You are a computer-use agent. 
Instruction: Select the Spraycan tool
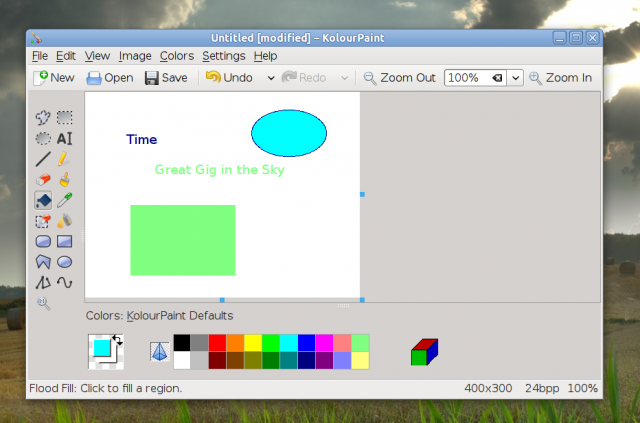pos(64,221)
